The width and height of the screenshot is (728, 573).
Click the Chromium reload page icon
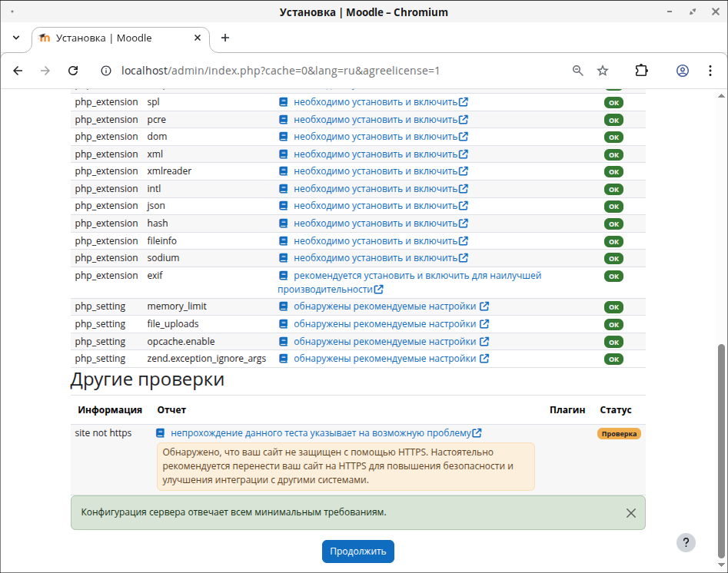73,71
